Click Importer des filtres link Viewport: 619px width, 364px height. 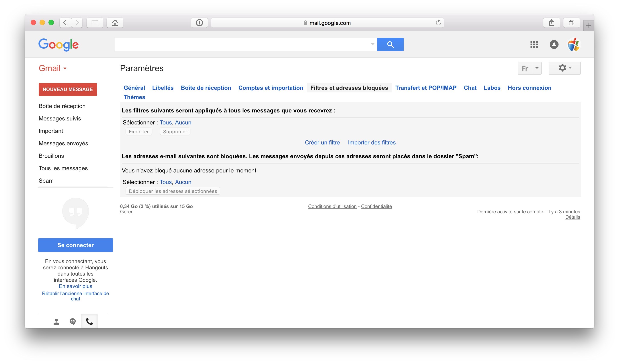(x=372, y=143)
